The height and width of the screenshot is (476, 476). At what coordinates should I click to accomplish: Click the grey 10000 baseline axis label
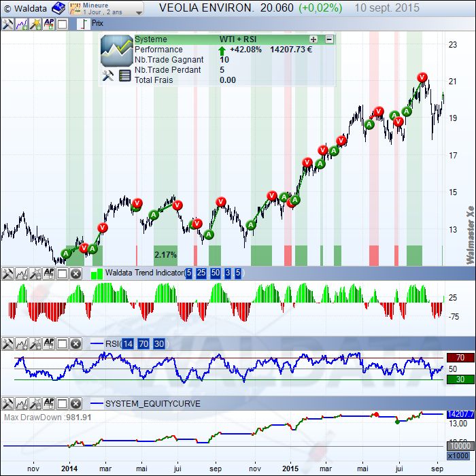pyautogui.click(x=460, y=446)
